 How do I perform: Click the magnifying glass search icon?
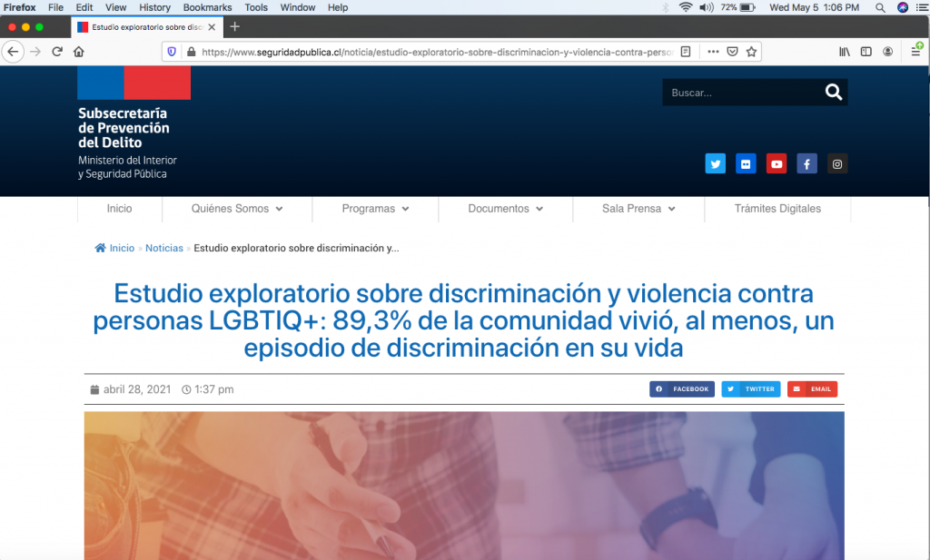tap(833, 93)
